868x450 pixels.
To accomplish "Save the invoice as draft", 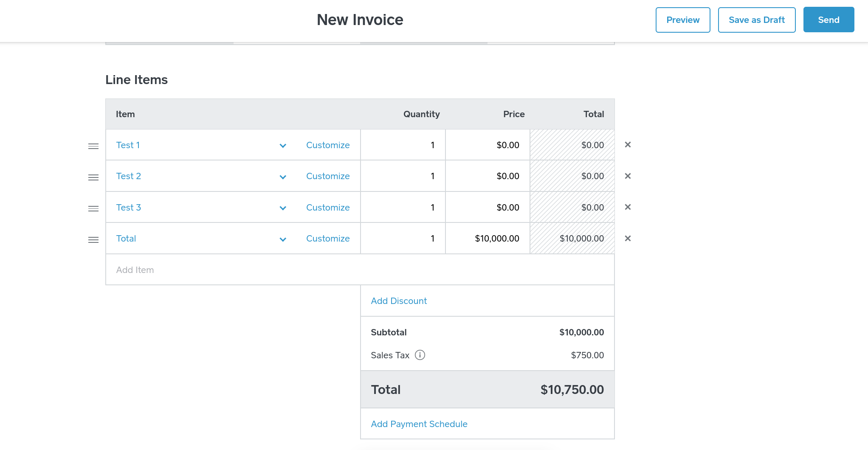I will pos(757,20).
